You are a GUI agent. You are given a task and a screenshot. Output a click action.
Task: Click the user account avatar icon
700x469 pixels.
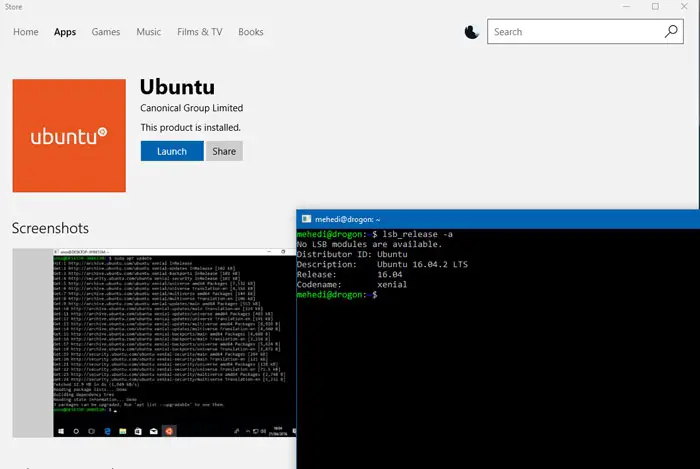pyautogui.click(x=471, y=32)
